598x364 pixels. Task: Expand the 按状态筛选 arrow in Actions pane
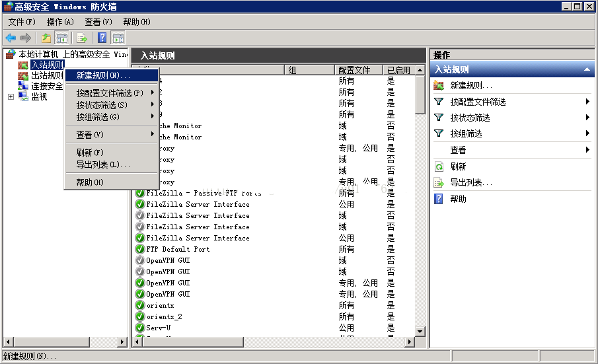click(587, 118)
